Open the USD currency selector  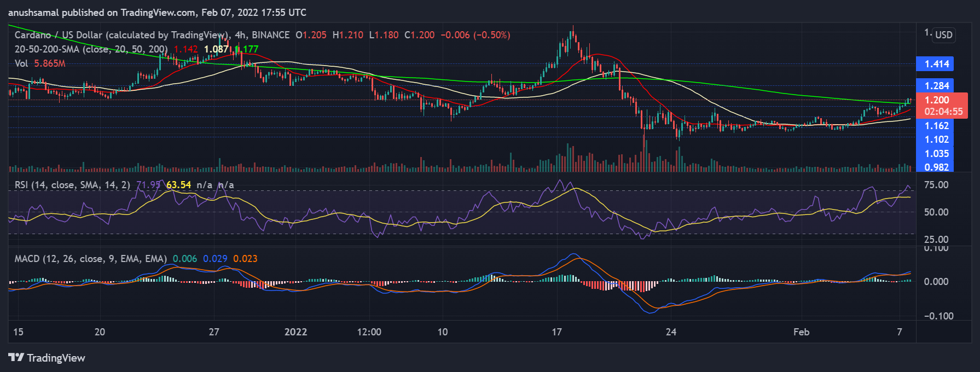tap(943, 35)
